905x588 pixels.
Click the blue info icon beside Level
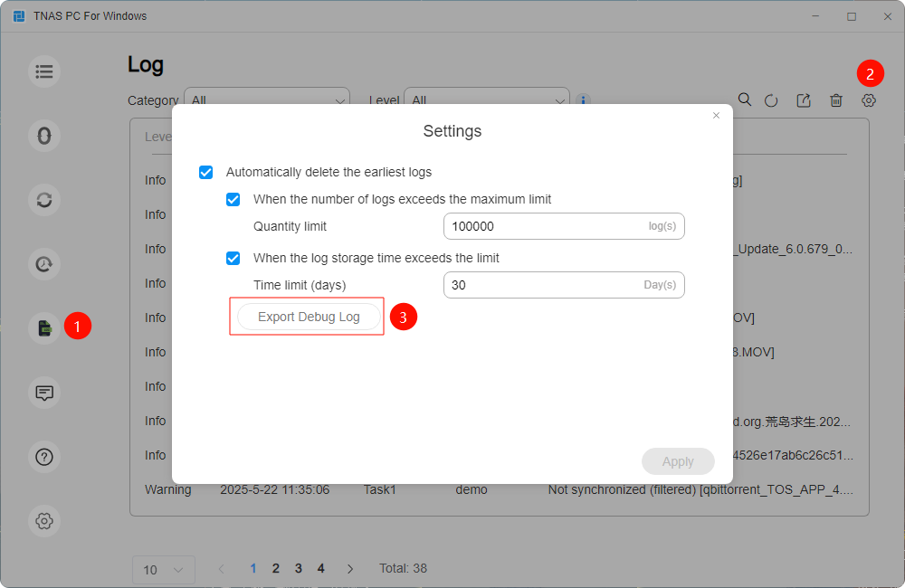coord(583,100)
